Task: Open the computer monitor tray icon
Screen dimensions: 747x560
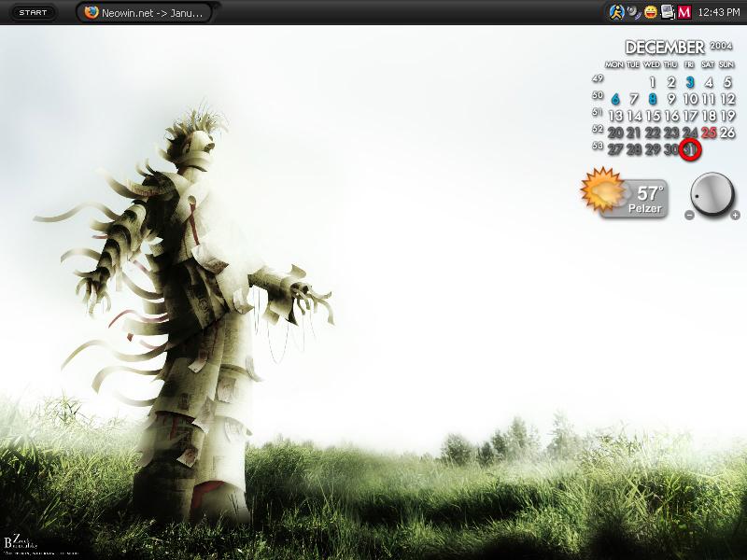Action: coord(668,12)
